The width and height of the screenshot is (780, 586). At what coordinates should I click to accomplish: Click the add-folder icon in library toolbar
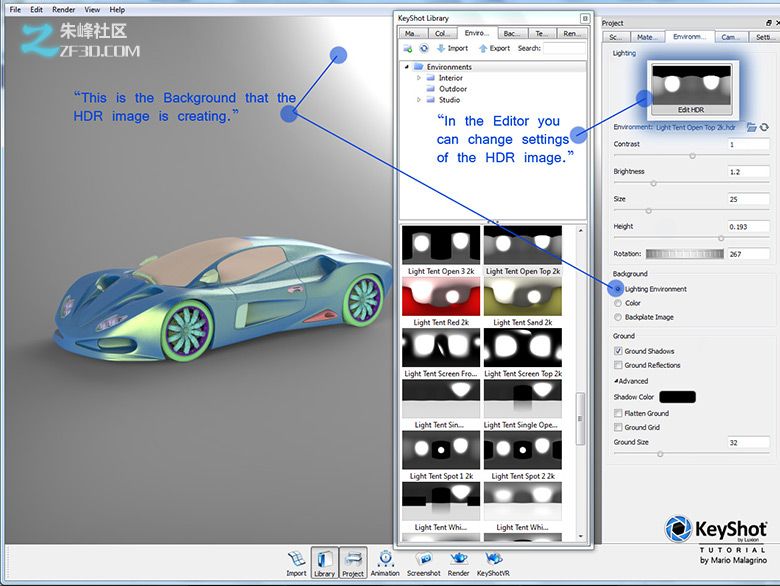tap(407, 48)
